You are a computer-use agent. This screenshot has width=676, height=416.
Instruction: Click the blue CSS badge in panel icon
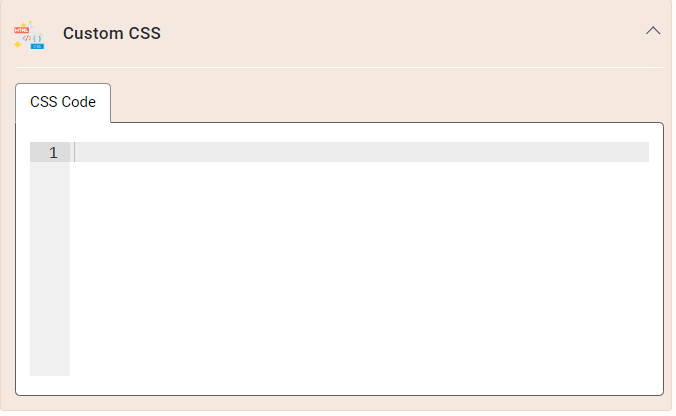pyautogui.click(x=37, y=46)
